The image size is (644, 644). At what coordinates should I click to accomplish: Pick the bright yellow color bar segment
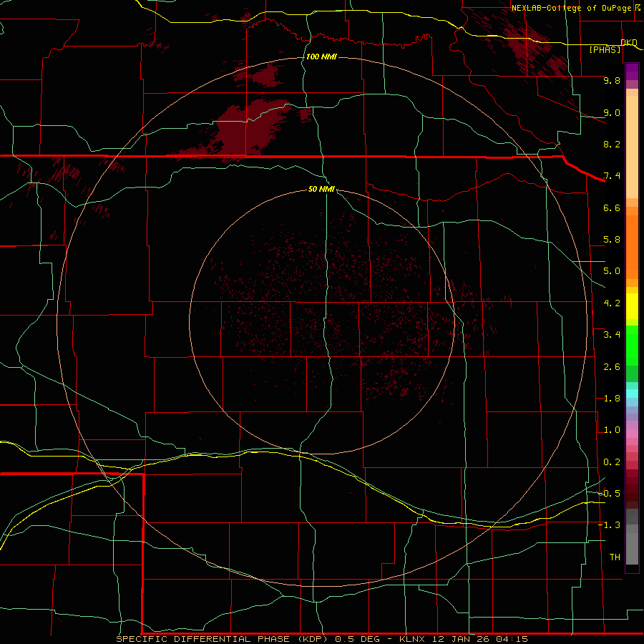coord(632,306)
